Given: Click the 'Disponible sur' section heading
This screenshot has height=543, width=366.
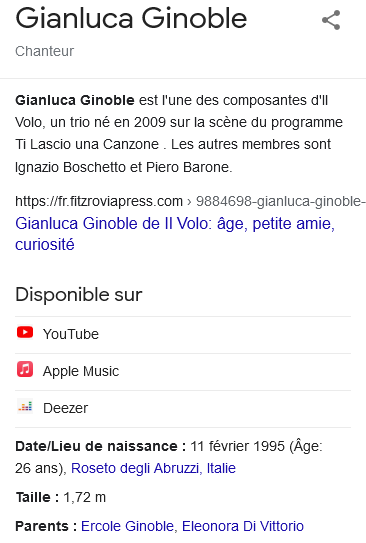Looking at the screenshot, I should tap(79, 295).
